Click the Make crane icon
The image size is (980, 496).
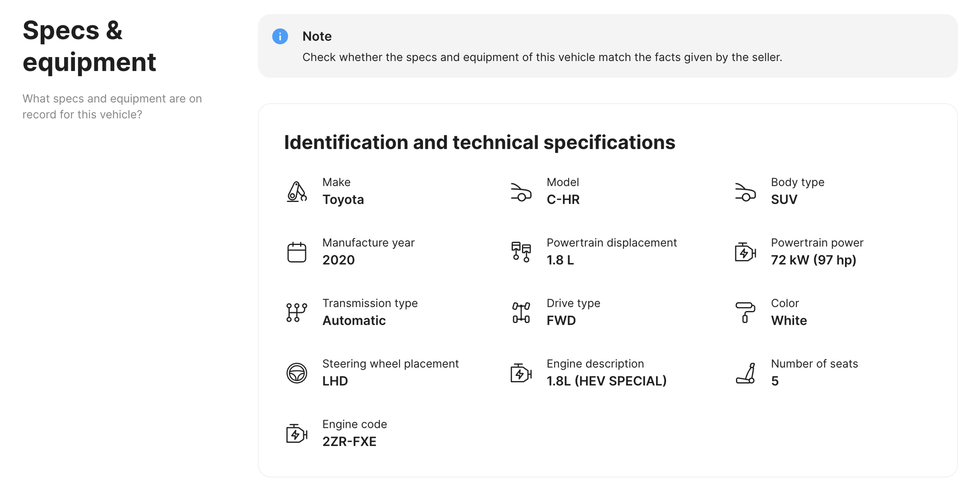[x=296, y=192]
